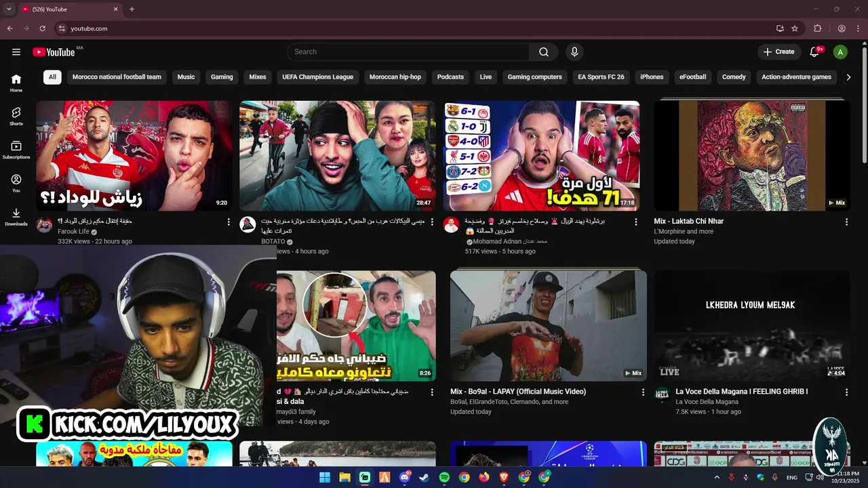This screenshot has height=488, width=868.
Task: Open the account avatar menu
Action: point(840,52)
